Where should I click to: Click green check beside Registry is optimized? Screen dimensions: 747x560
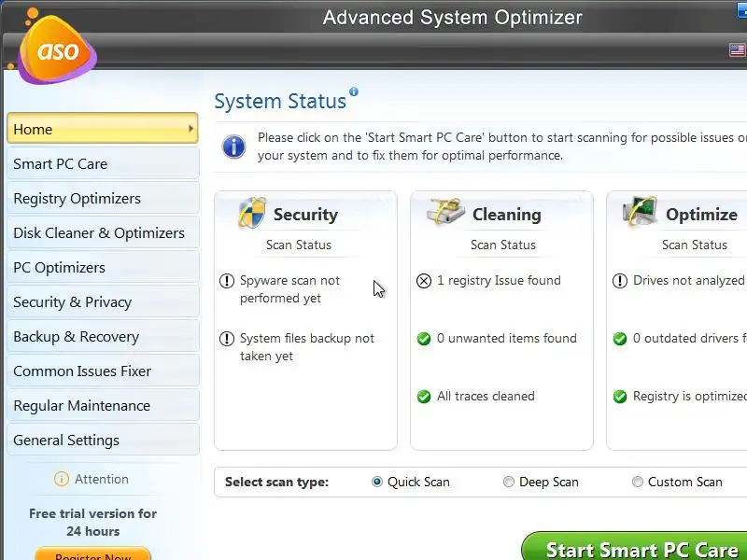click(620, 396)
